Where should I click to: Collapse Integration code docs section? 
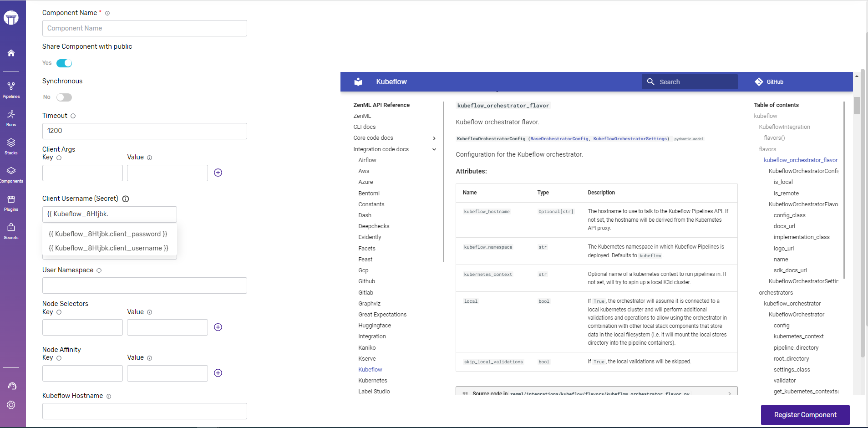[434, 149]
